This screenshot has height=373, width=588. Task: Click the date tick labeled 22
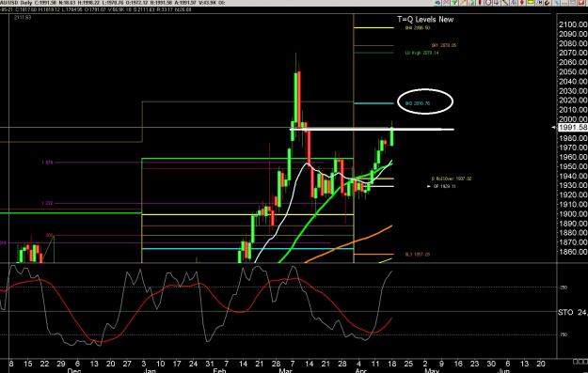pyautogui.click(x=44, y=364)
